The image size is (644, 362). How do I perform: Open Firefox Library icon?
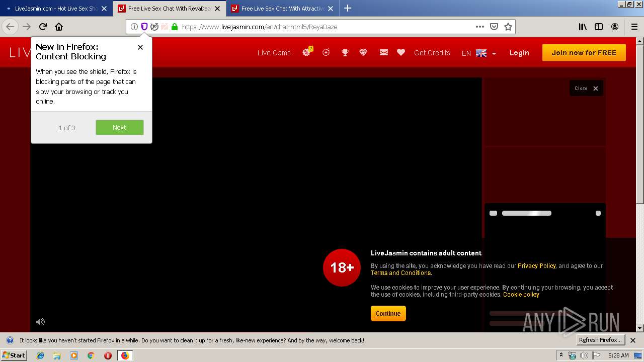point(583,27)
